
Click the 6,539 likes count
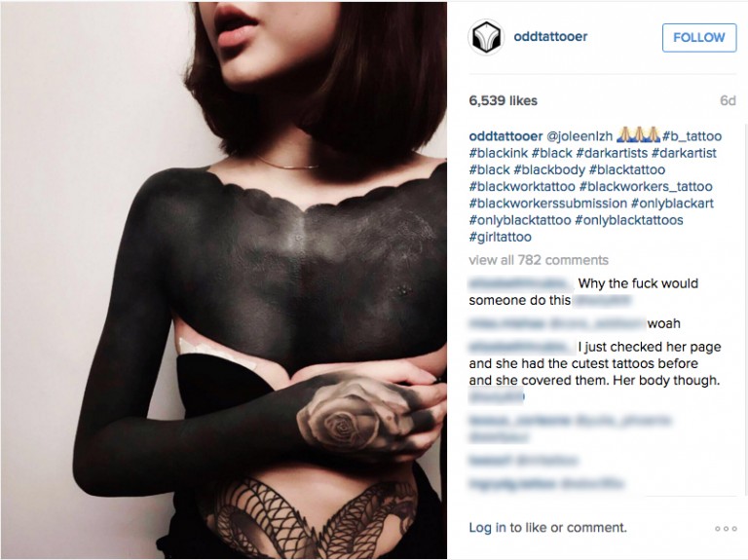(x=504, y=100)
